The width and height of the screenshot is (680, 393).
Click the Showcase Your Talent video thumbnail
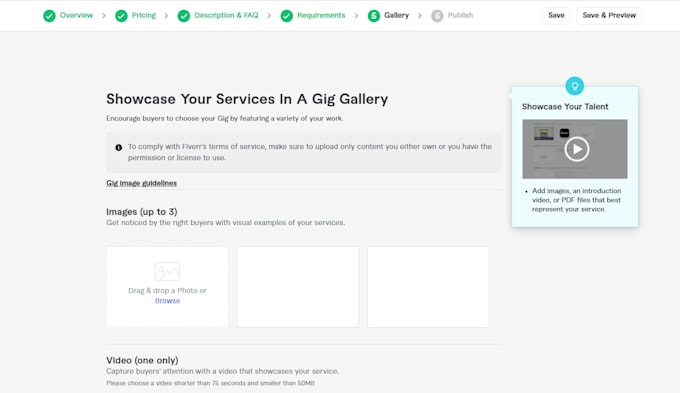pyautogui.click(x=575, y=149)
